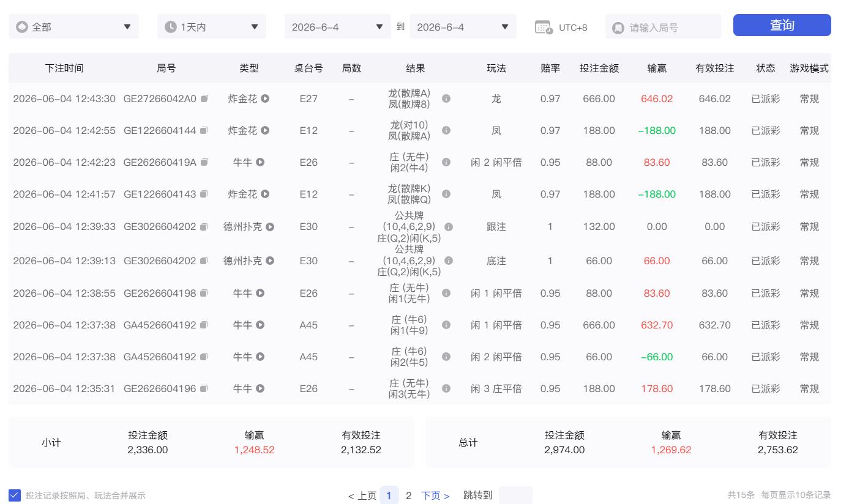Go to next page with 下页
The height and width of the screenshot is (504, 849).
pyautogui.click(x=435, y=495)
